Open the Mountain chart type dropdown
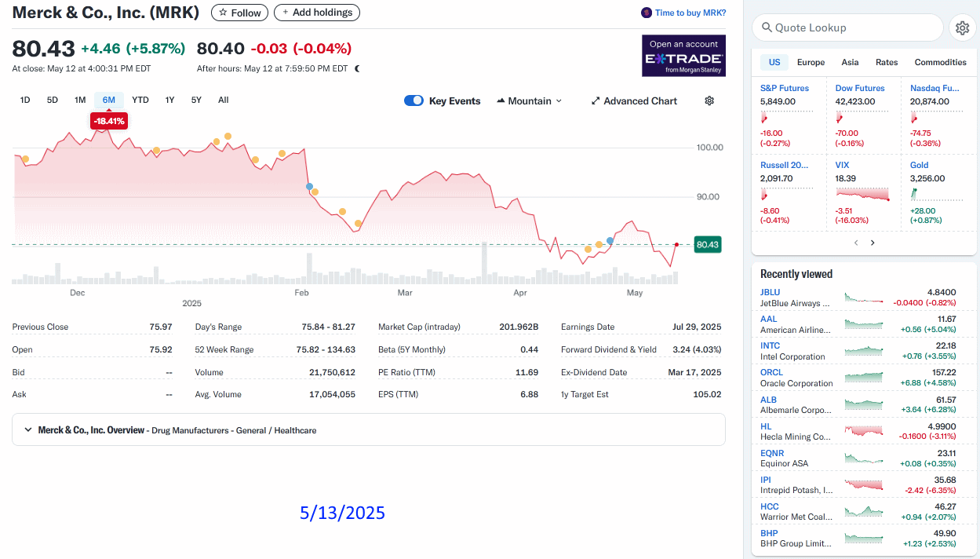Screen dimensions: 980x559 coord(530,100)
